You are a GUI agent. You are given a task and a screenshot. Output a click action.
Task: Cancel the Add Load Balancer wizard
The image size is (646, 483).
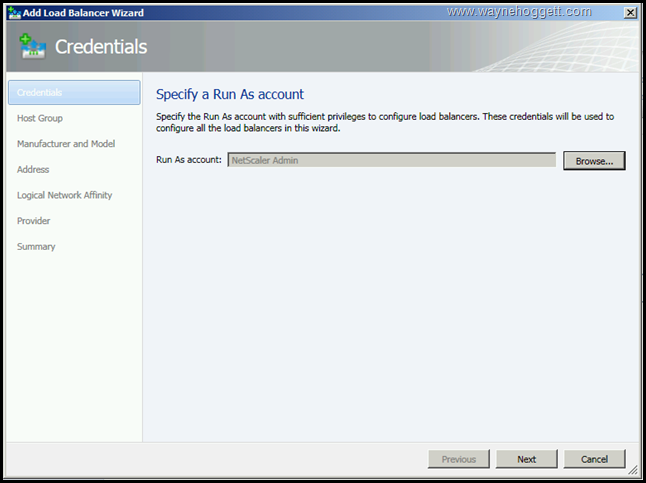point(594,459)
